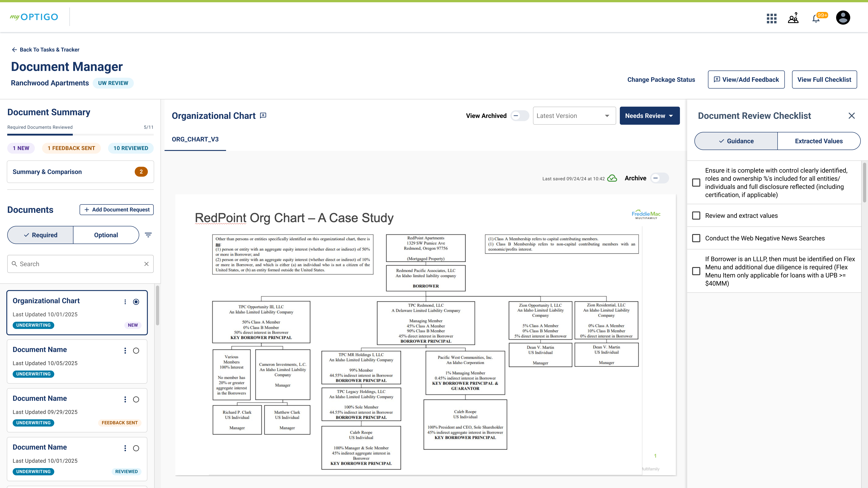
Task: Click the '5/11' reviewed count
Action: (x=149, y=127)
